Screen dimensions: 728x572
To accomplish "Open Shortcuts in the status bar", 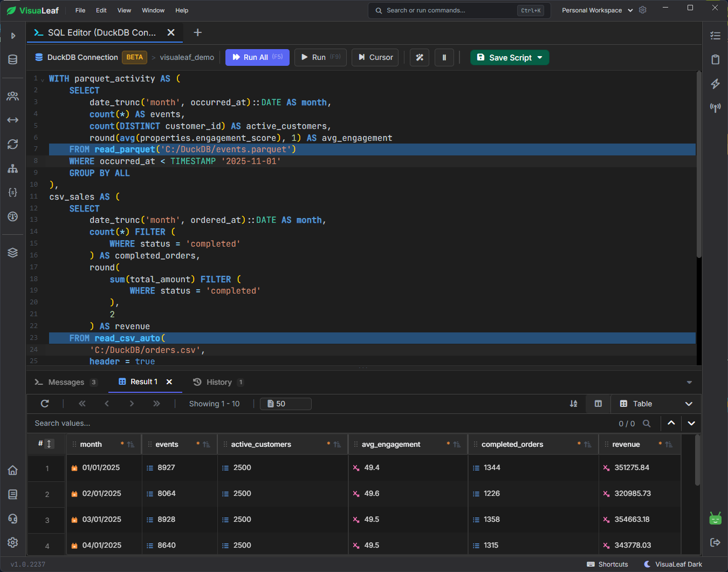I will [x=608, y=564].
